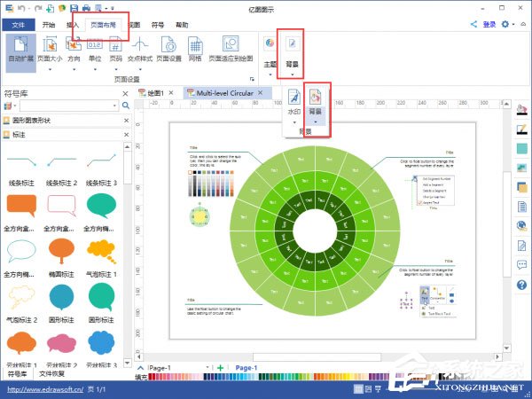This screenshot has height=399, width=532.
Task: Close the 绘图1 document tab
Action: (171, 92)
